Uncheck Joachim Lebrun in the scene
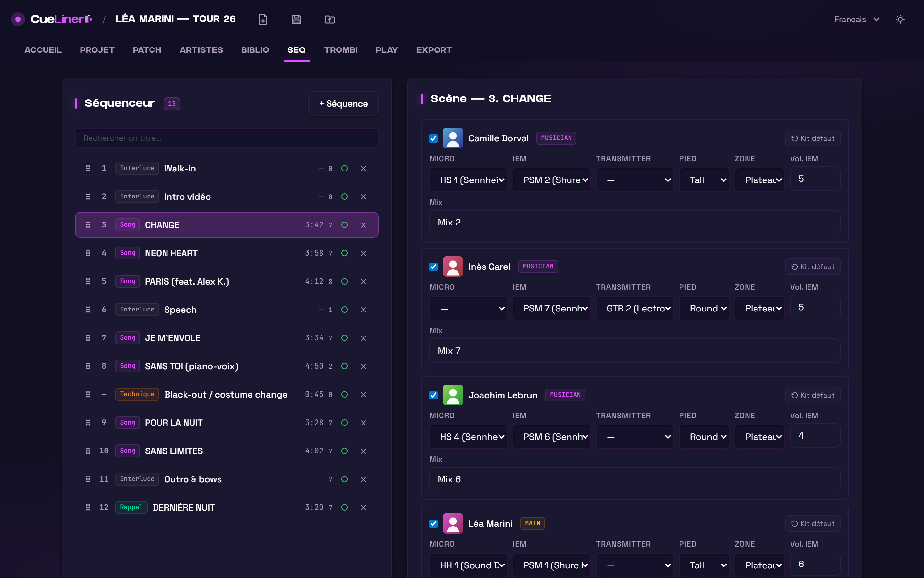The image size is (924, 578). click(433, 395)
